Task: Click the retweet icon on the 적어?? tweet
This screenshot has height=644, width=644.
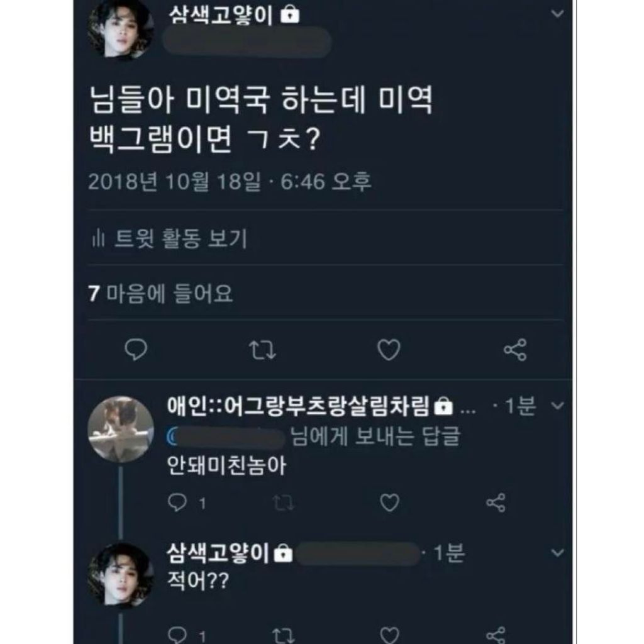Action: point(284,635)
